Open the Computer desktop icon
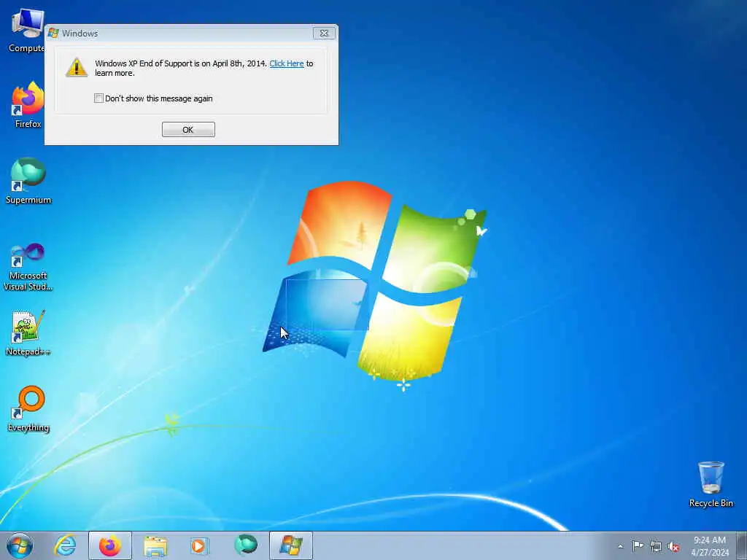This screenshot has height=560, width=747. (27, 29)
